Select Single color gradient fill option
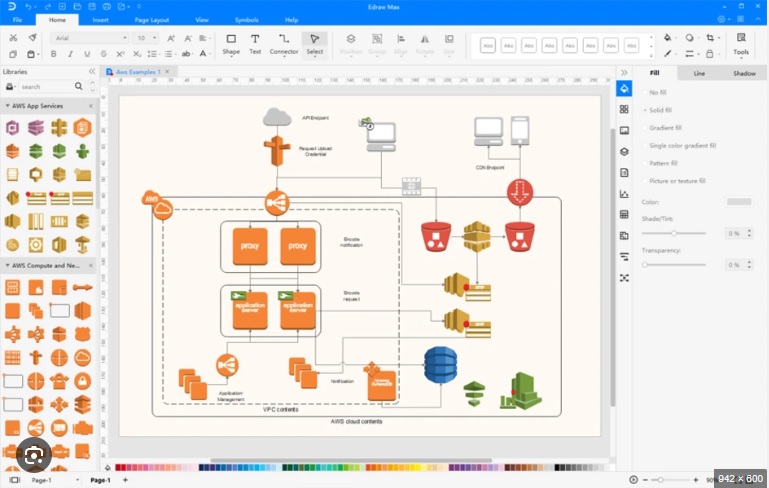The image size is (769, 488). pos(682,146)
